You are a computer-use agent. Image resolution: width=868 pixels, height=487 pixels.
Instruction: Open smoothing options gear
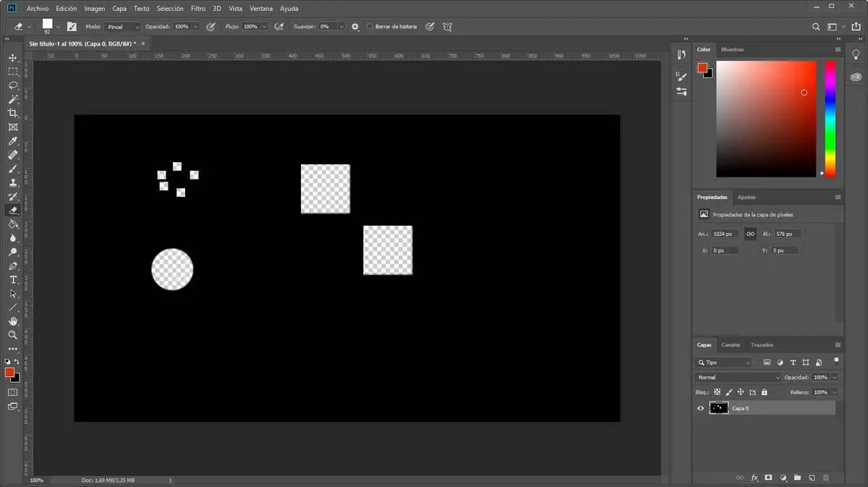[355, 27]
